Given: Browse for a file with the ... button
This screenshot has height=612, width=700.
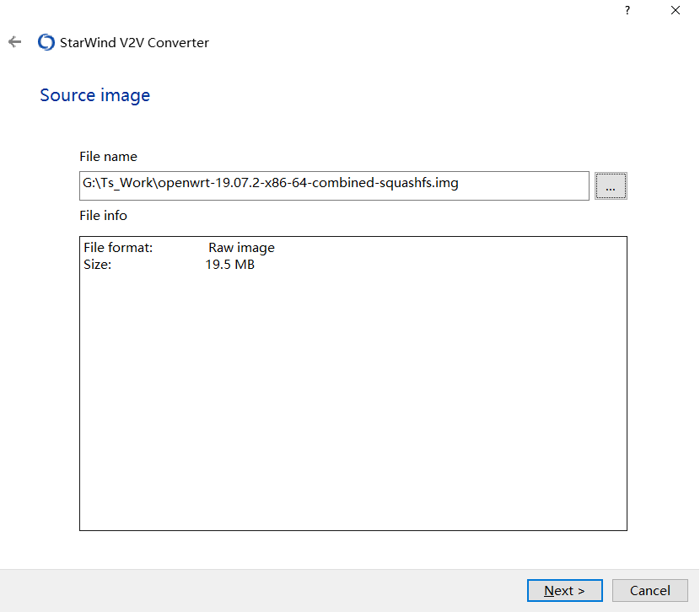Looking at the screenshot, I should 611,186.
